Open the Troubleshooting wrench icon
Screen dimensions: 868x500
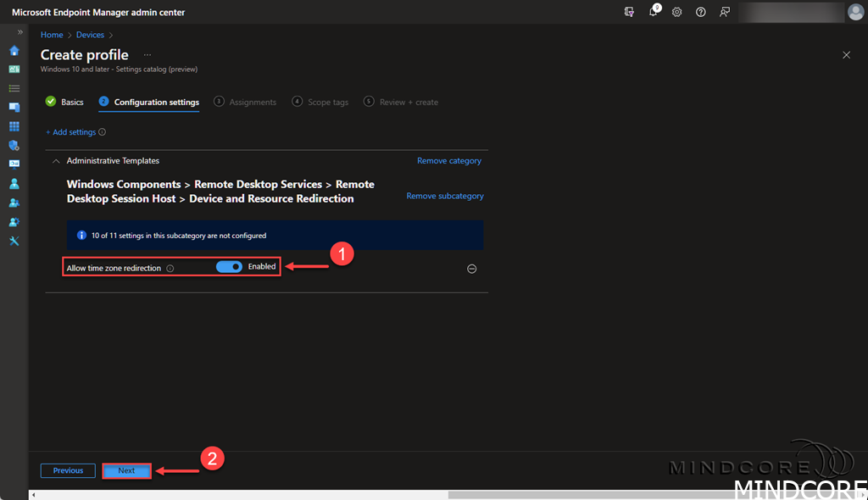[x=14, y=241]
